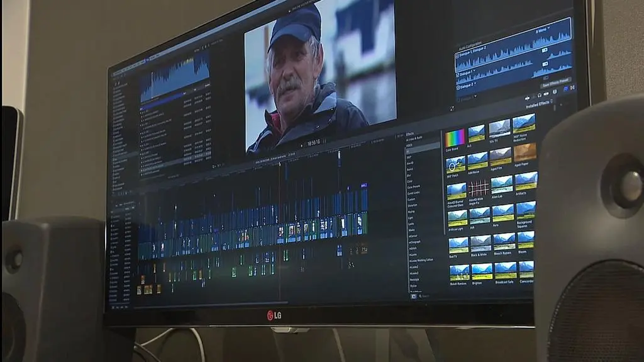Screen dimensions: 644x362
Task: Open the Dialogue-1 role dropdown arrow
Action: pyautogui.click(x=474, y=71)
